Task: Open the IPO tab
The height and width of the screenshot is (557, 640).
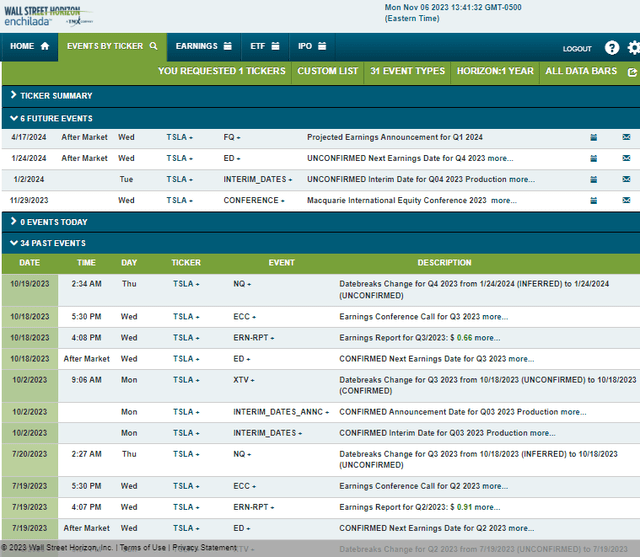Action: coord(312,47)
